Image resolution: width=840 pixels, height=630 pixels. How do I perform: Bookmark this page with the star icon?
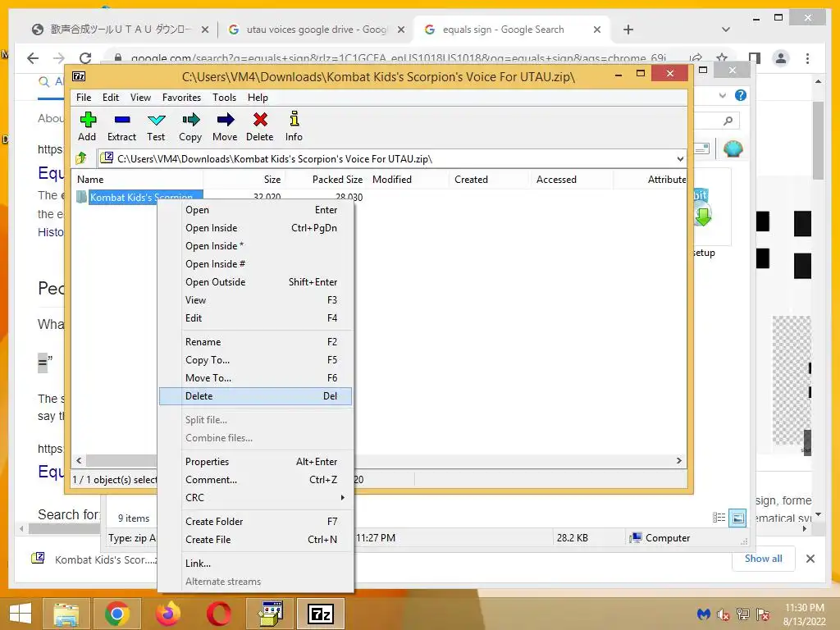[x=722, y=58]
